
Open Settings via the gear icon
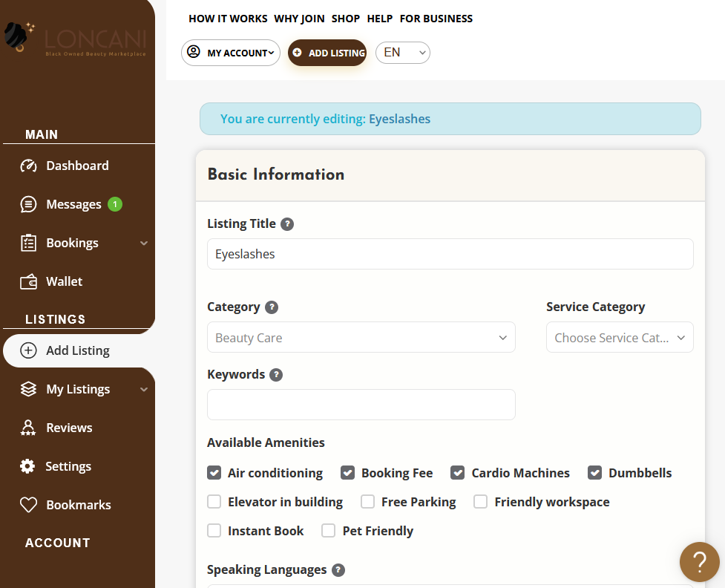coord(27,465)
